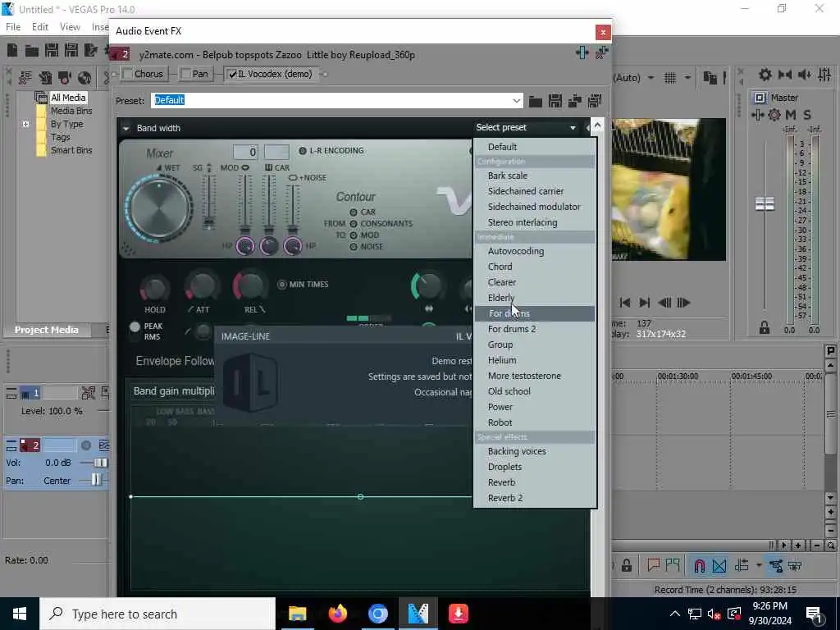The width and height of the screenshot is (840, 630).
Task: Enable the Chorus plug-in checkbox
Action: (x=128, y=74)
